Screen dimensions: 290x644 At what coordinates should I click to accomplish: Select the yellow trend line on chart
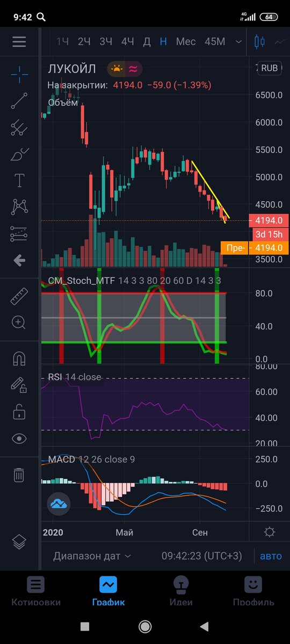coord(211,189)
